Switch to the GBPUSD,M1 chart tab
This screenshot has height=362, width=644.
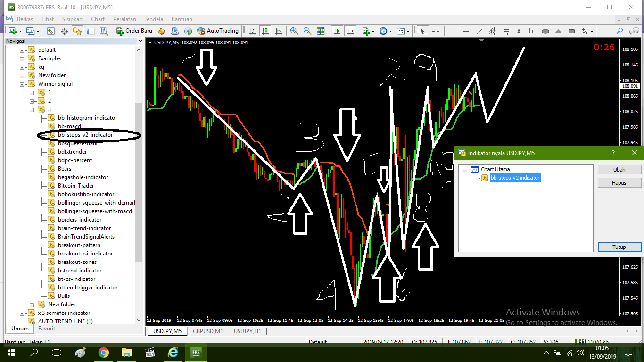tap(206, 331)
